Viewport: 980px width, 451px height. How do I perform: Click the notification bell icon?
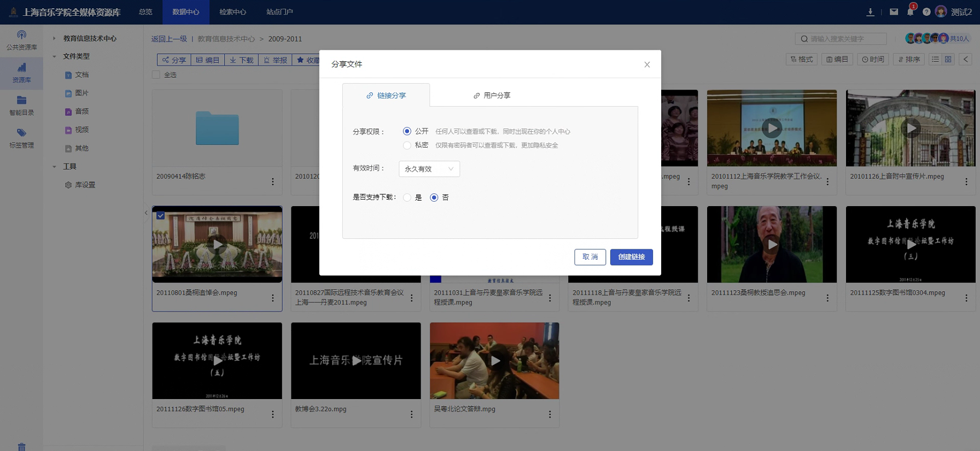click(x=910, y=12)
